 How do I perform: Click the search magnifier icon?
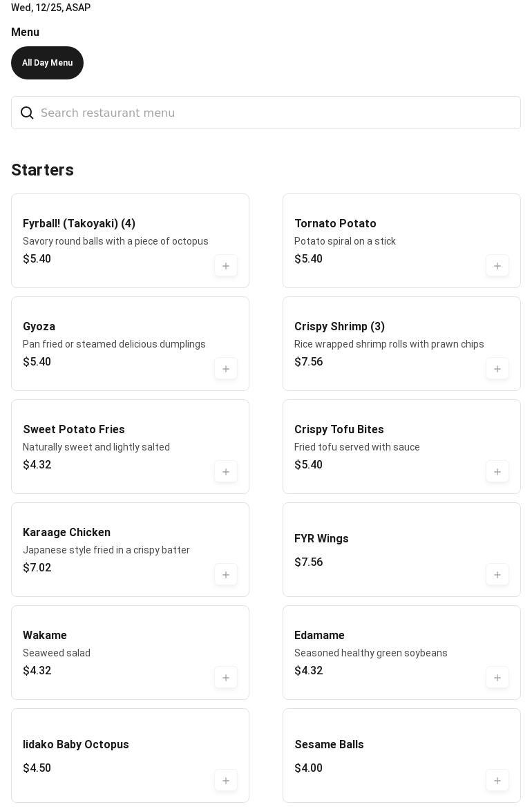(27, 113)
